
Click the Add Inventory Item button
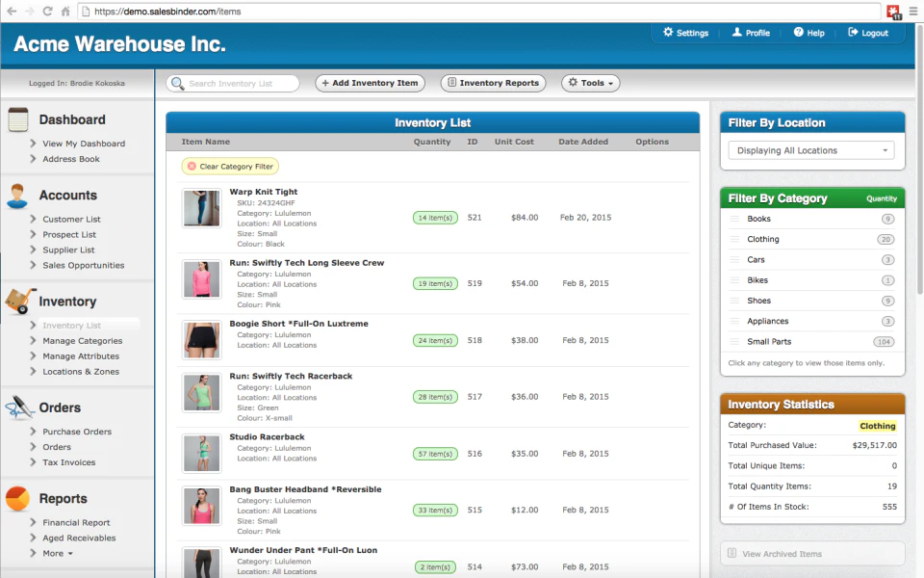pyautogui.click(x=370, y=83)
